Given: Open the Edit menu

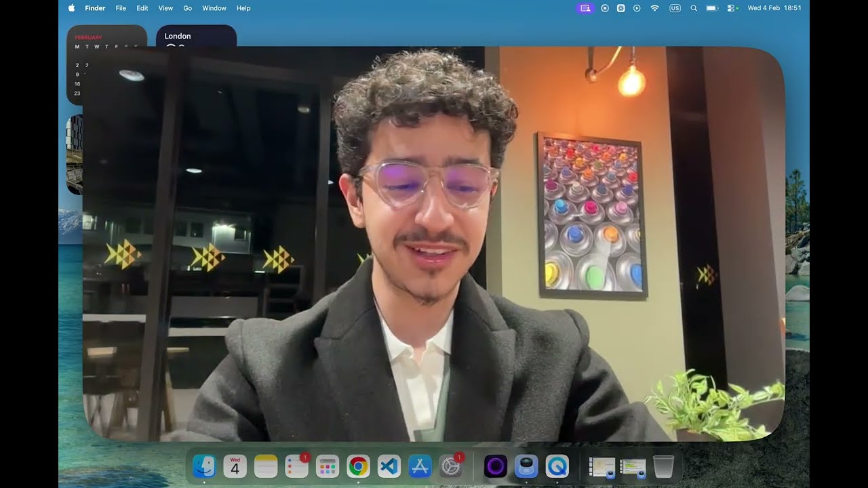Looking at the screenshot, I should point(142,8).
